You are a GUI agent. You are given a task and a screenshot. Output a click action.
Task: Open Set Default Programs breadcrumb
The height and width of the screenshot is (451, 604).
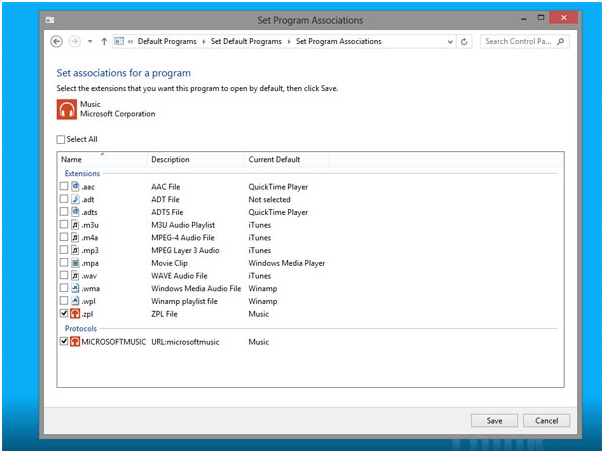click(x=246, y=41)
